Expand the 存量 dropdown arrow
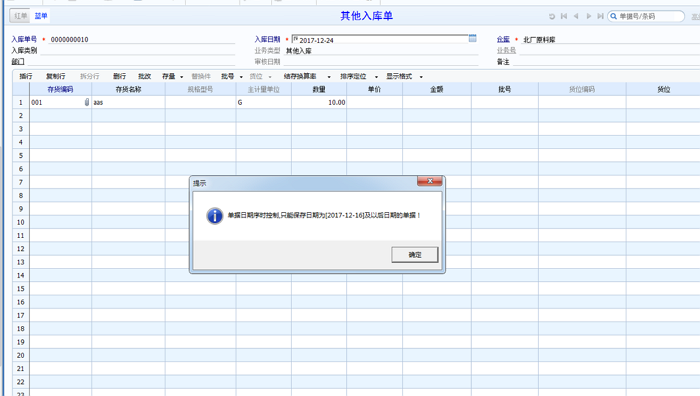 click(181, 77)
